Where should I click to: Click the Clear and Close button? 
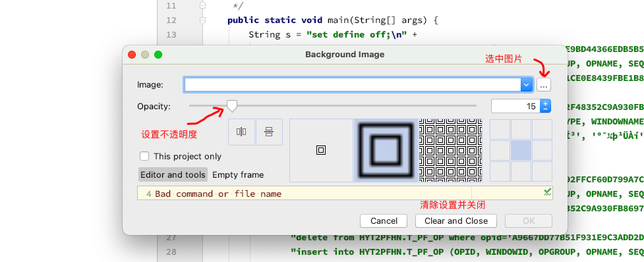point(456,221)
